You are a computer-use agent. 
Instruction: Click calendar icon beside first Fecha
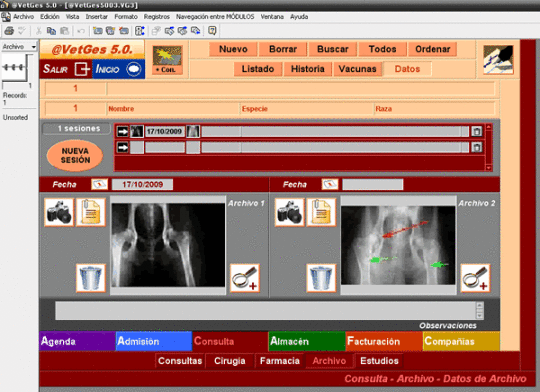coord(99,184)
